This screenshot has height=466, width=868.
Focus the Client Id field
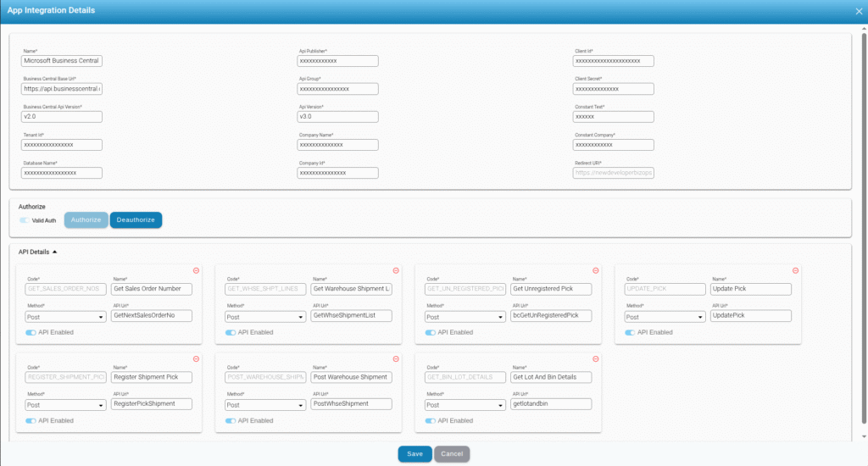click(x=614, y=61)
